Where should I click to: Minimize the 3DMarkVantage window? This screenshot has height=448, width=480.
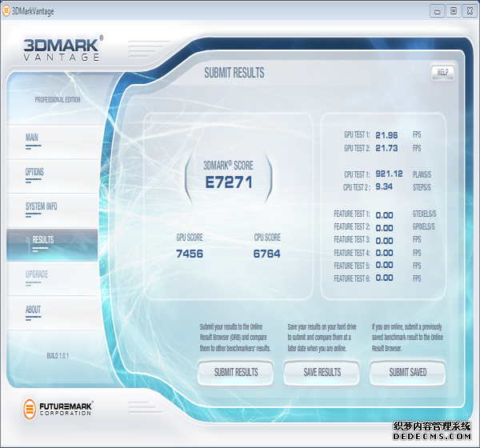click(437, 11)
